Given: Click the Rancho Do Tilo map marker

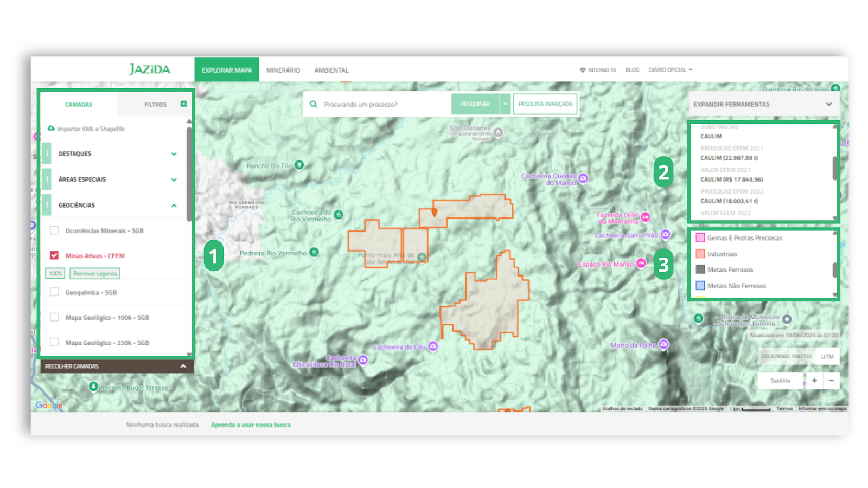Looking at the screenshot, I should pyautogui.click(x=299, y=165).
